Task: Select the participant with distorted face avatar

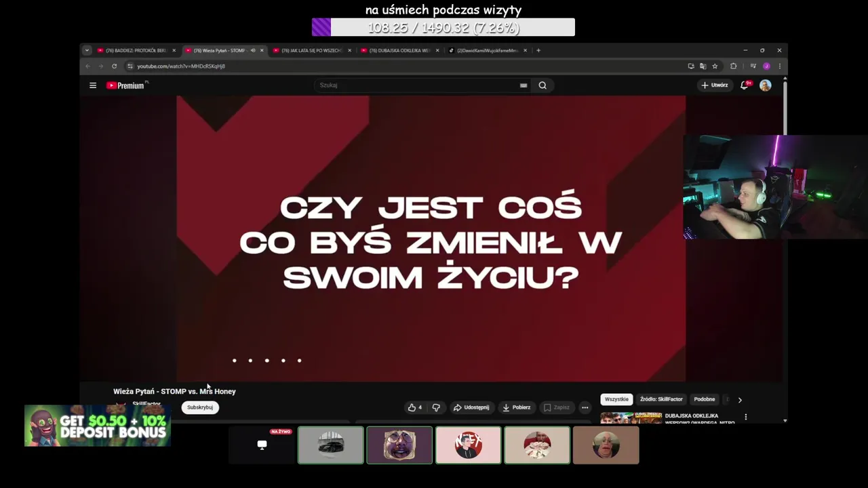Action: click(606, 445)
